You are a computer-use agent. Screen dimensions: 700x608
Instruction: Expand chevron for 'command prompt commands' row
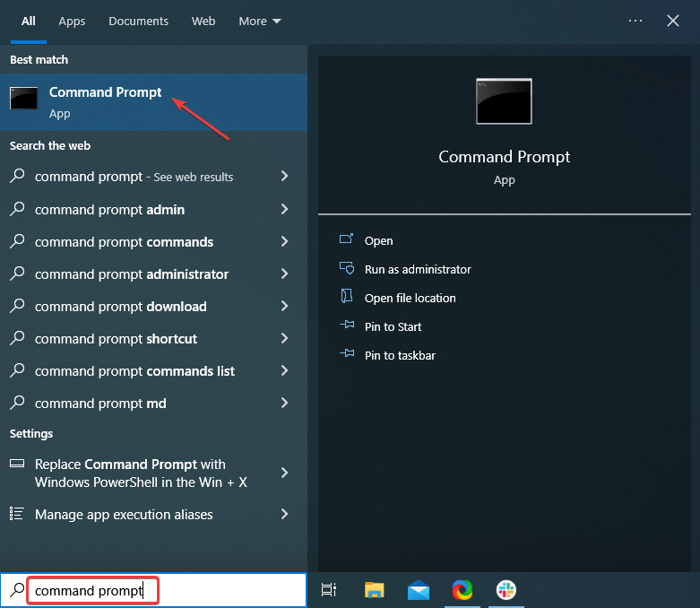pyautogui.click(x=285, y=241)
